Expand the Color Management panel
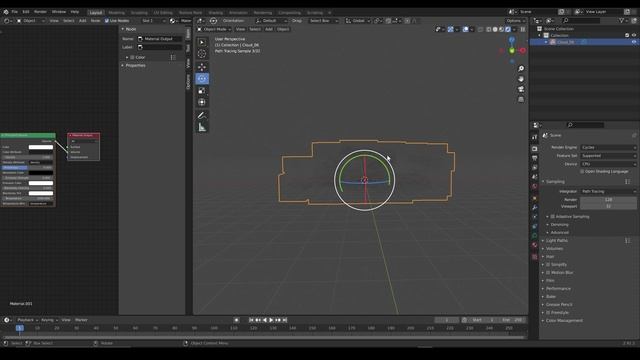This screenshot has width=640, height=360. point(564,320)
